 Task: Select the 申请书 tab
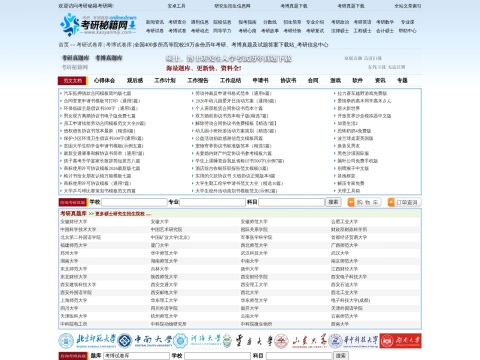coord(260,80)
